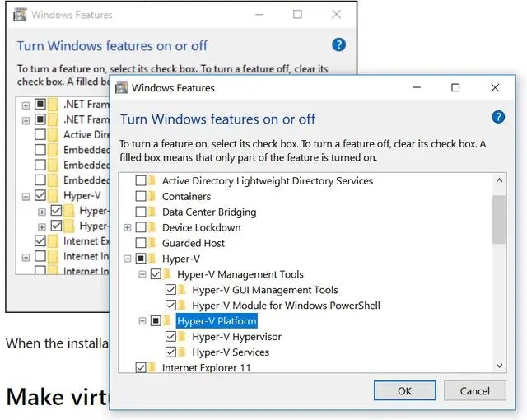Expand second .NET Framework node in background window
Screen dimensions: 527x420
[x=26, y=120]
